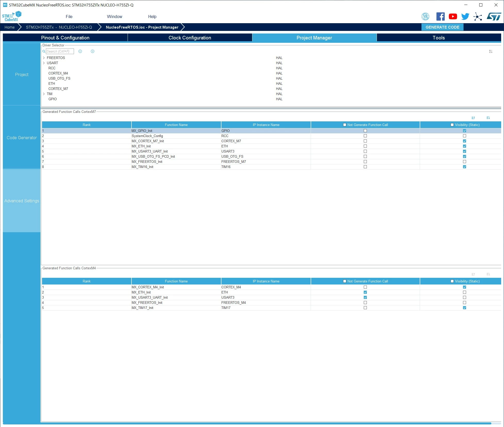Click the CortexM4 Function Name column header
Viewport: 504px width, 427px height.
point(176,281)
